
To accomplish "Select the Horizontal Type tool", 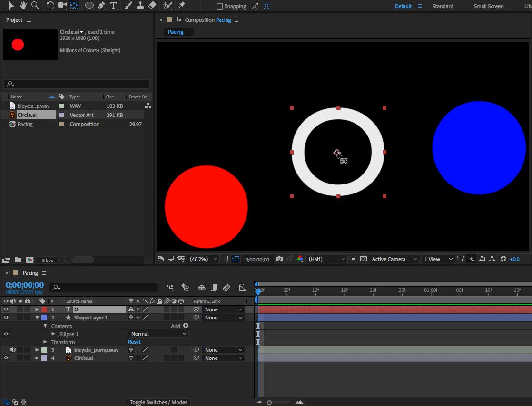I will tap(113, 6).
